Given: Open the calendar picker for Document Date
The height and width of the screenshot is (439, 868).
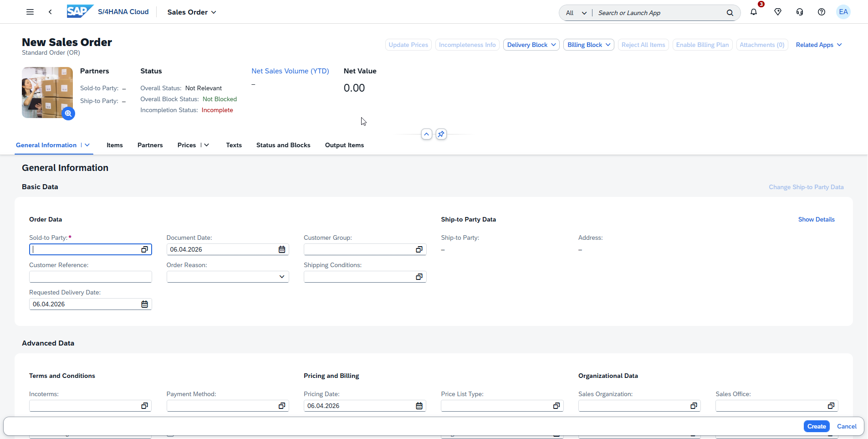Looking at the screenshot, I should [281, 249].
